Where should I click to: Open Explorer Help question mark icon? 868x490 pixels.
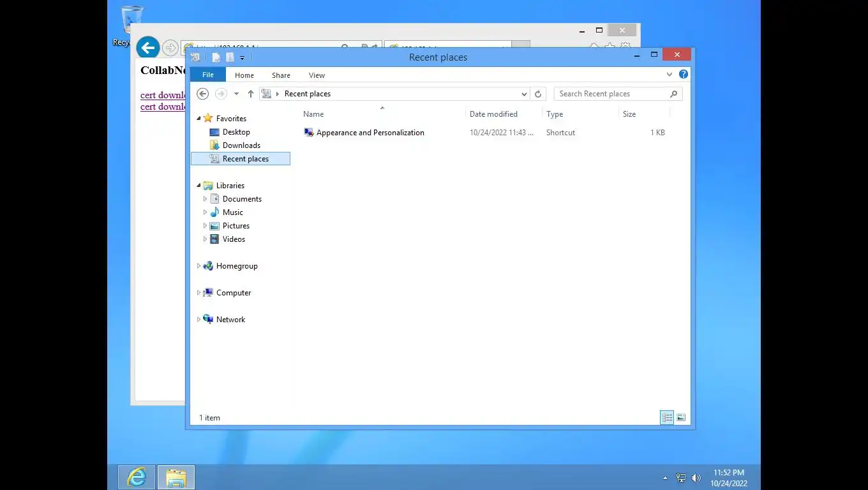(684, 75)
